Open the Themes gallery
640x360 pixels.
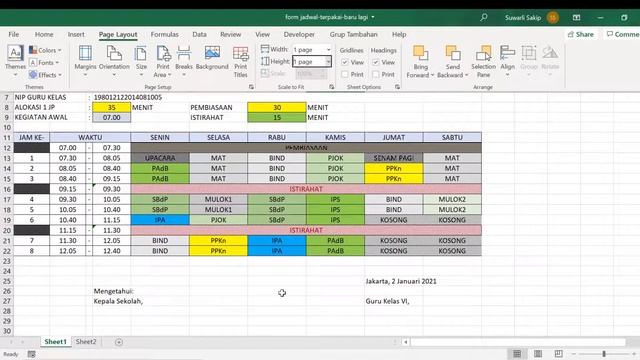point(15,61)
